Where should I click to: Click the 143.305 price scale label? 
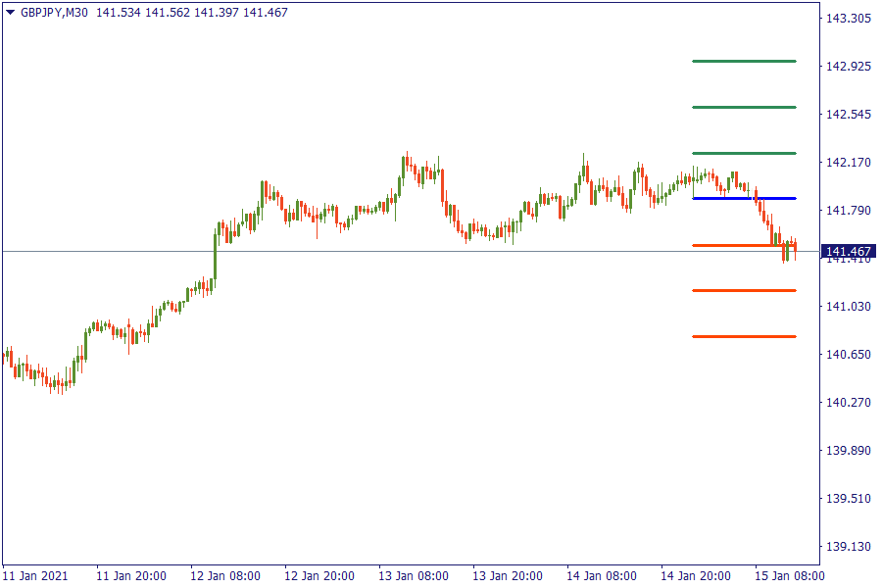(x=849, y=19)
